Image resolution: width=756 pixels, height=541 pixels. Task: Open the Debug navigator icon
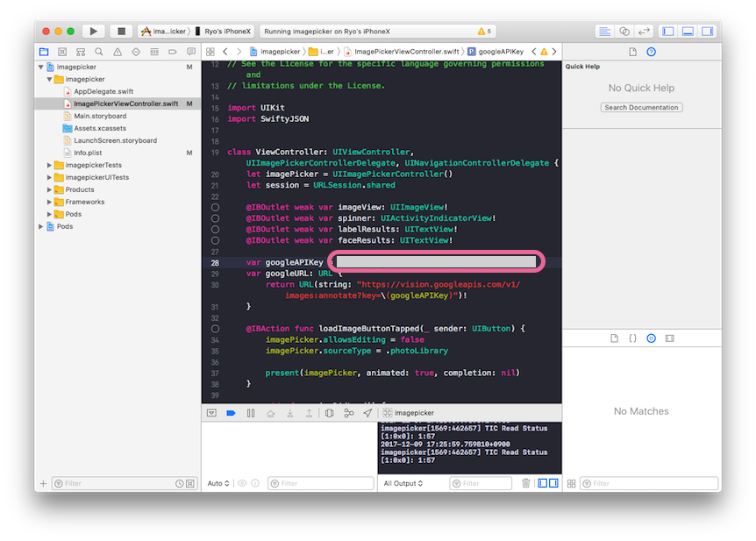point(154,52)
